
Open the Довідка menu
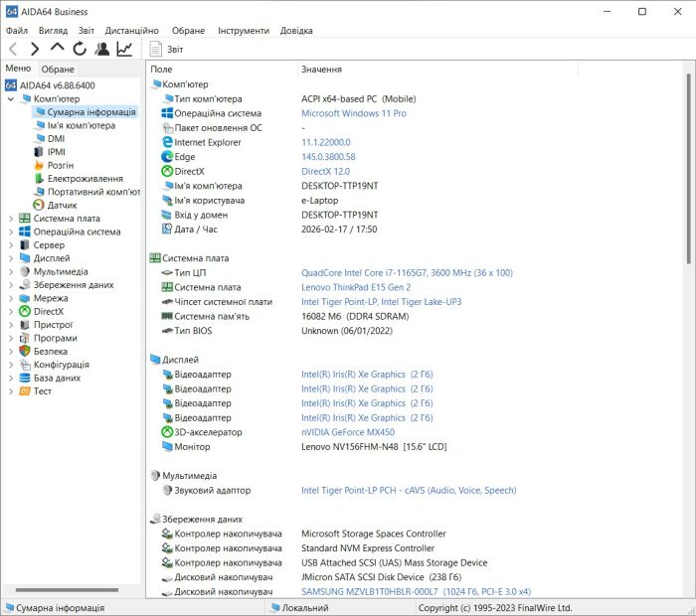coord(296,31)
